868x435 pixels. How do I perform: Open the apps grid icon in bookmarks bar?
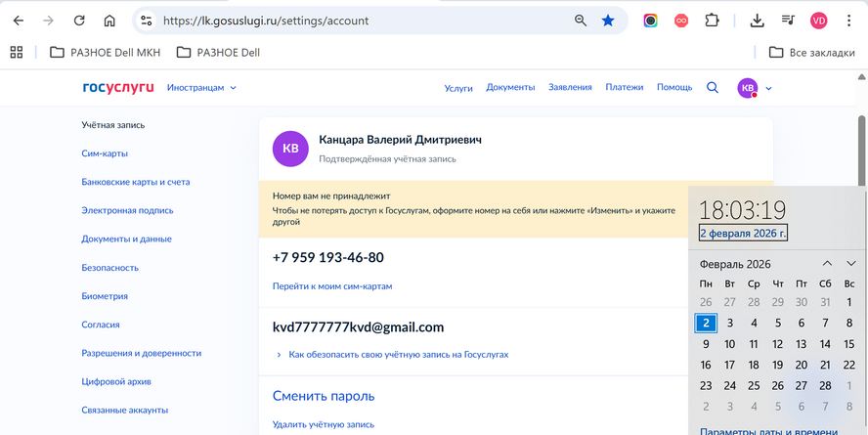point(17,53)
